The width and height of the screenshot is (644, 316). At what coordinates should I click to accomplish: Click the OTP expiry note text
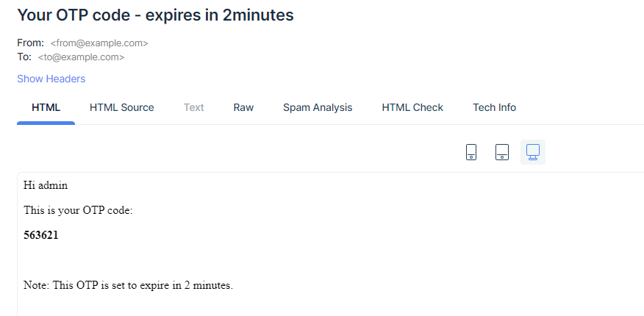(x=128, y=285)
